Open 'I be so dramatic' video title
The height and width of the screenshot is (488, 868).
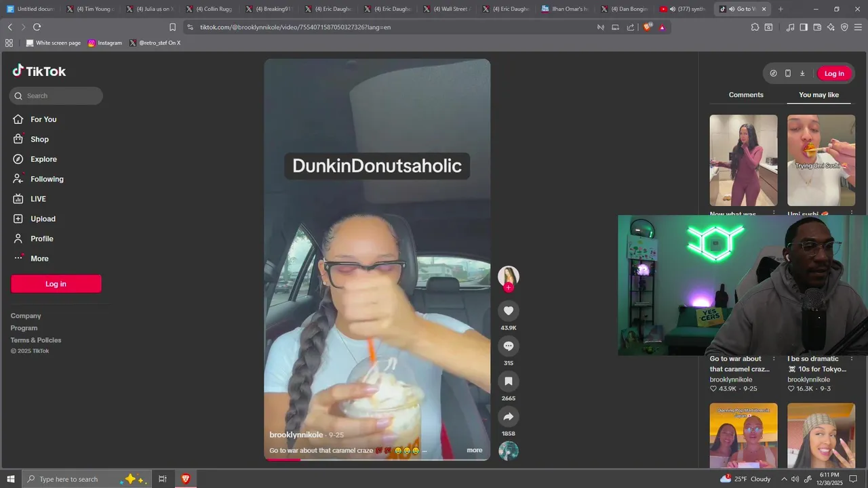pos(817,364)
